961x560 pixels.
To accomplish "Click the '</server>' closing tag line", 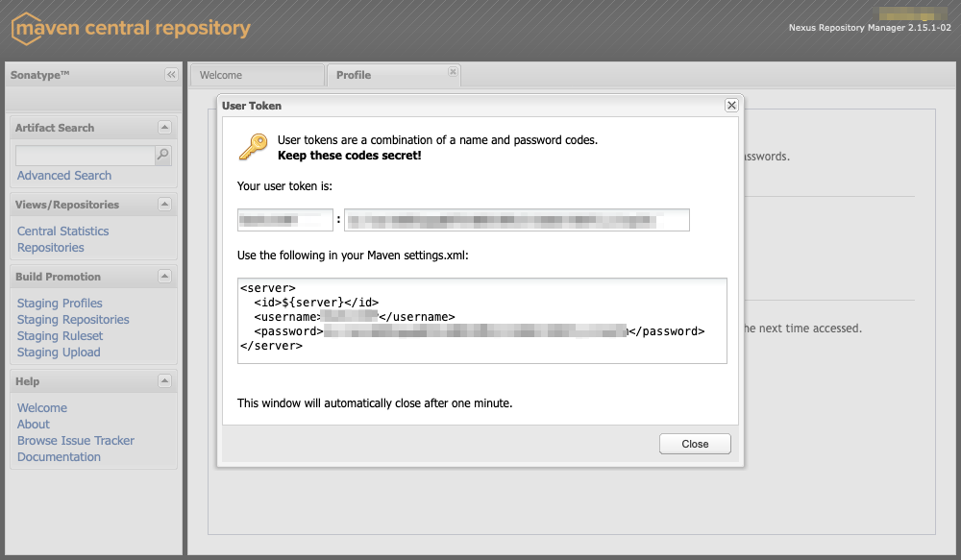I will point(271,346).
